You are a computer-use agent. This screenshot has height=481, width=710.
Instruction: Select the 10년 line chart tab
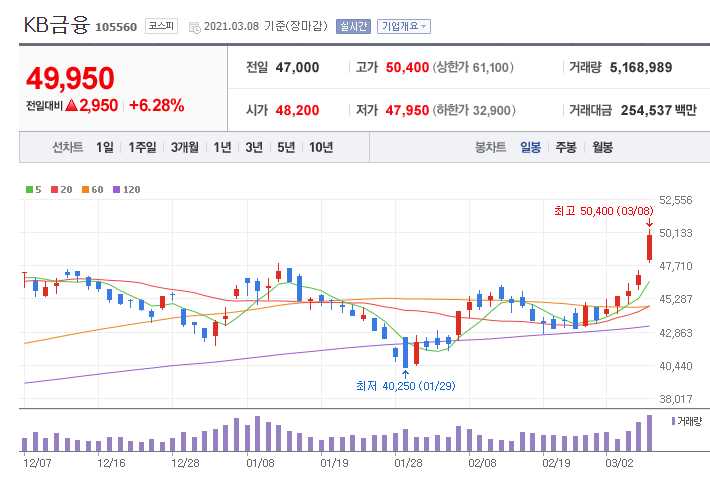(321, 147)
